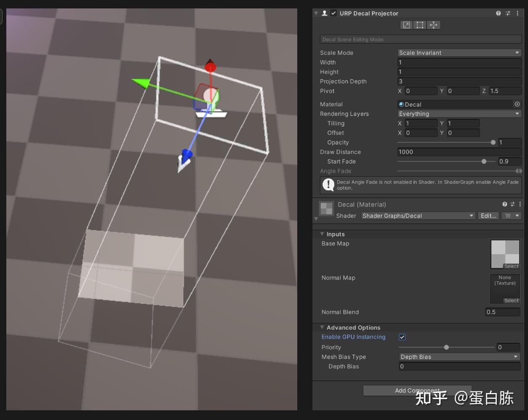
Task: Open the URP Decal Projector presets icon
Action: 508,13
